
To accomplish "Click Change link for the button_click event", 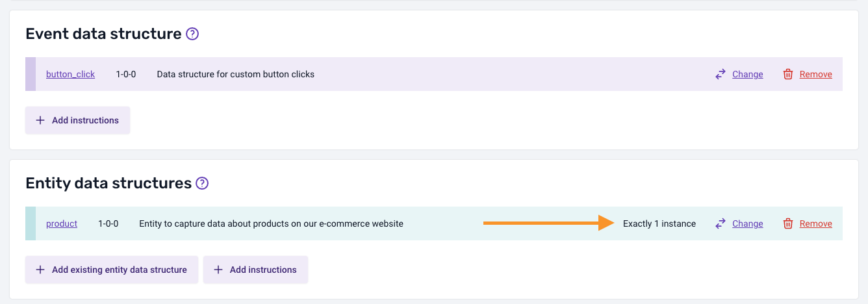I will pos(747,75).
